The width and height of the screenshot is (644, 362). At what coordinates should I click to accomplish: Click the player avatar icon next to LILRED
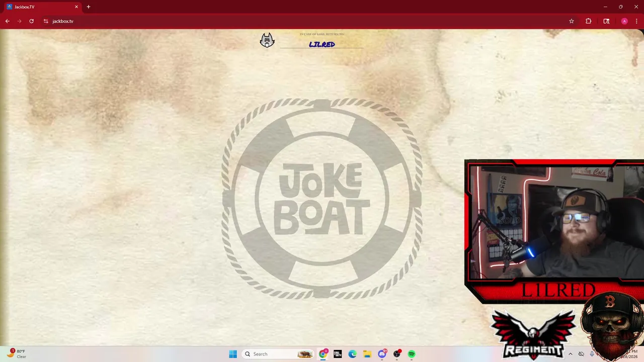(x=267, y=40)
